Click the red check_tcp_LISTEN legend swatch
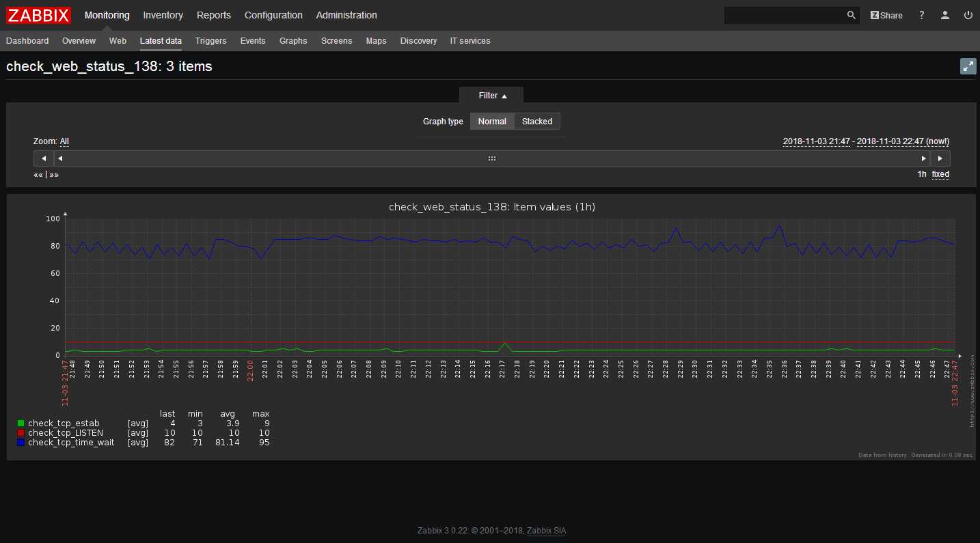The width and height of the screenshot is (980, 543). coord(21,433)
